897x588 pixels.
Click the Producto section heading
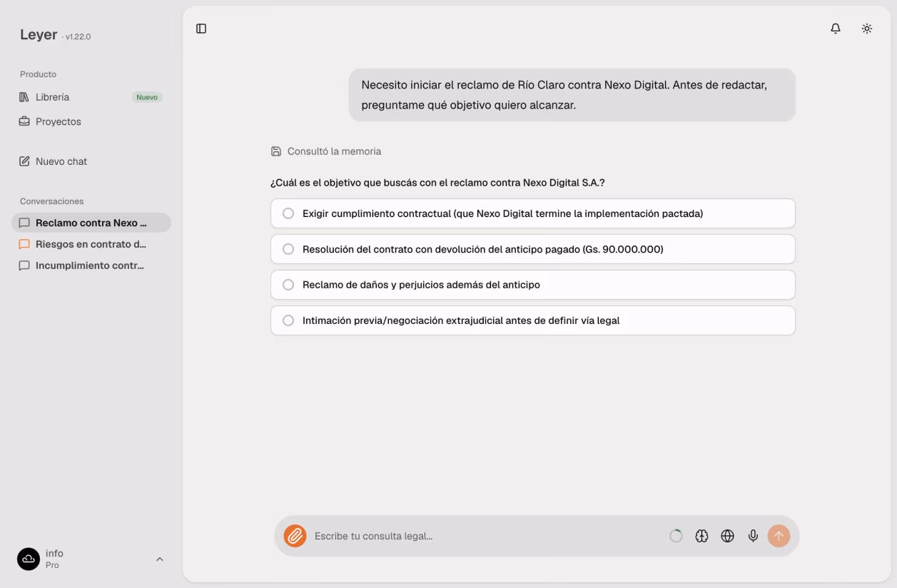pos(38,74)
